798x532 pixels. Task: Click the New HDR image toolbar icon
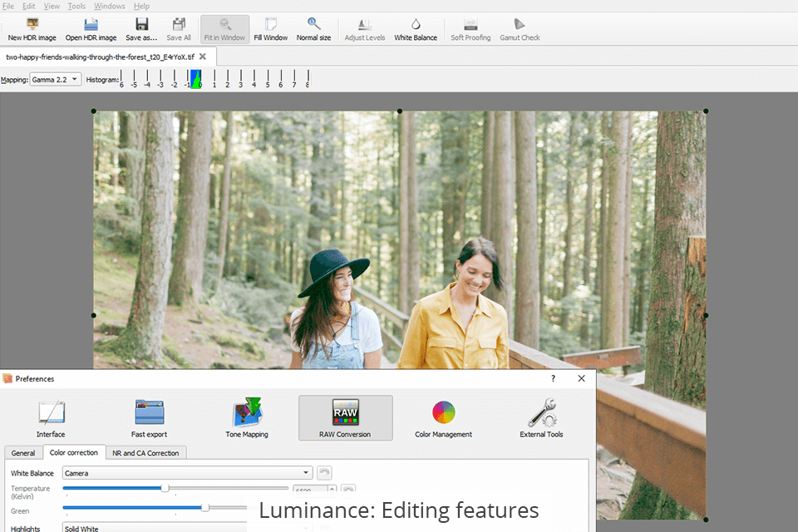[x=32, y=30]
